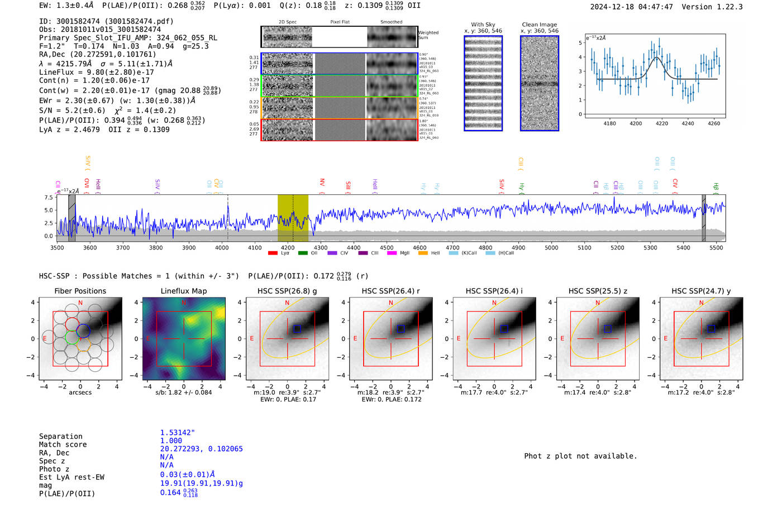The height and width of the screenshot is (532, 782).
Task: Click the purple CIV legend swatch
Action: [x=332, y=253]
